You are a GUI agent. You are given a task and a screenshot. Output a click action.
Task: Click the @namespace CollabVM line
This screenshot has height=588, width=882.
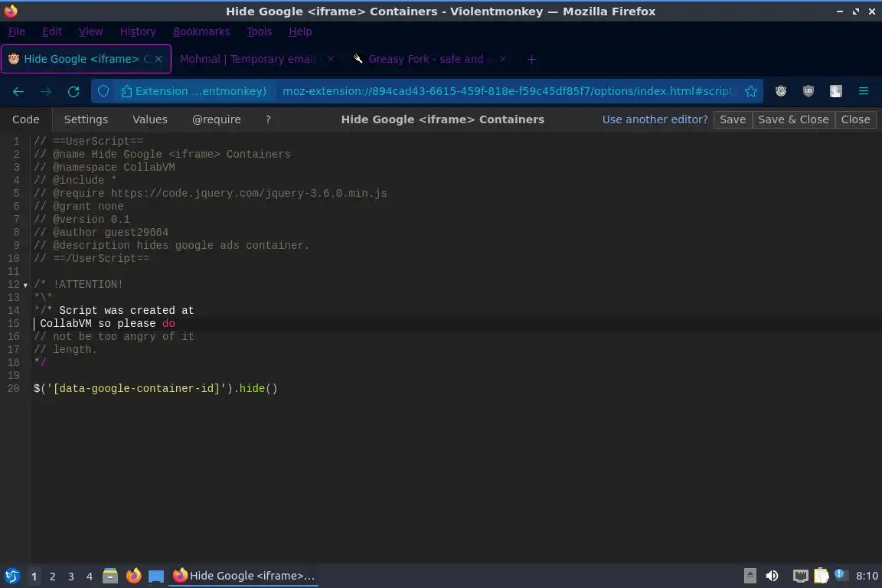(x=104, y=167)
